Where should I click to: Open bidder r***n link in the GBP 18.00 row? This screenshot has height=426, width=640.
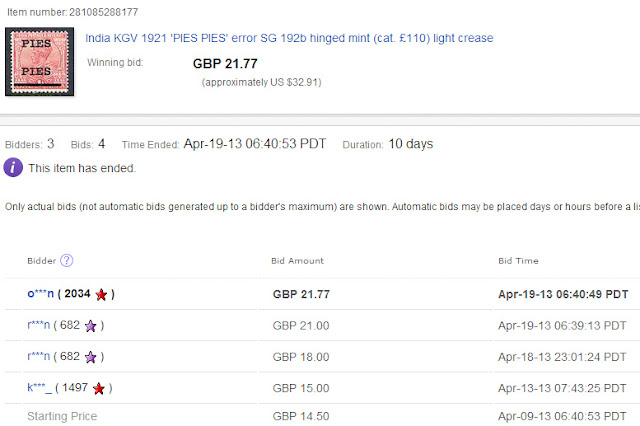[38, 357]
